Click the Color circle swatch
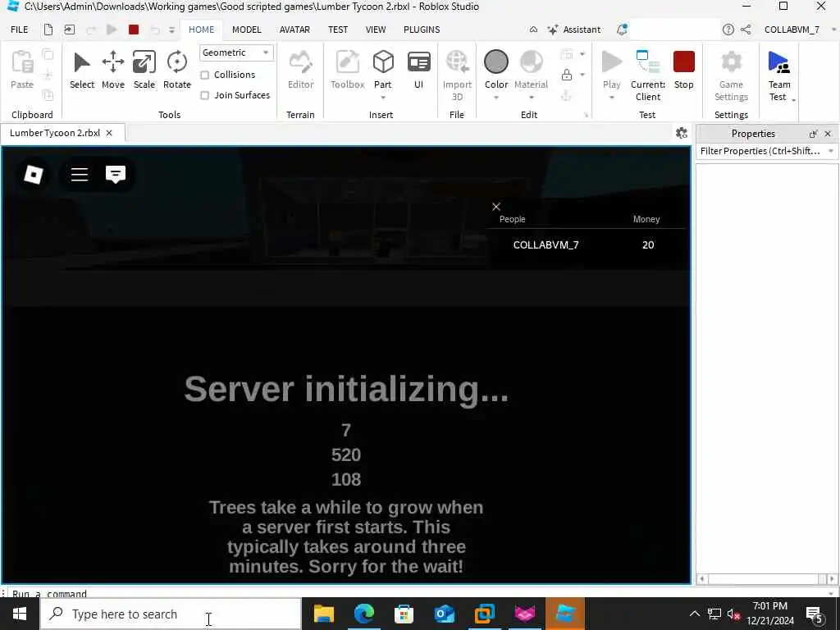This screenshot has width=840, height=630. 496,62
